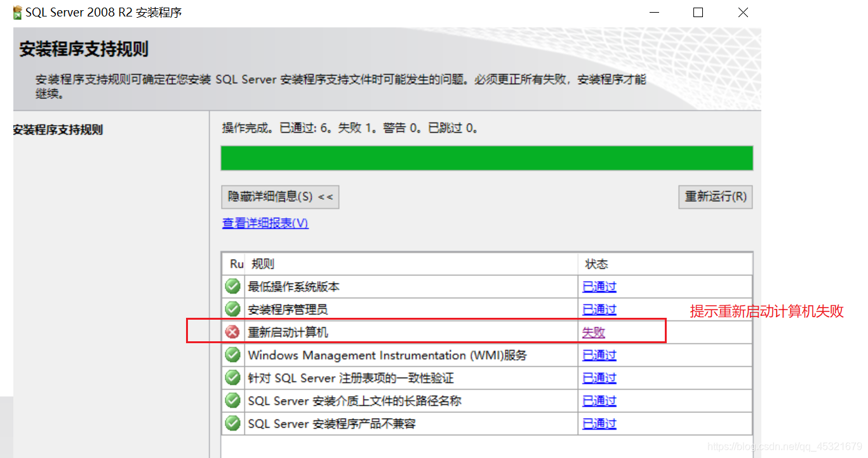Click the Ru column header
Screen dimensions: 868x458
pyautogui.click(x=234, y=264)
